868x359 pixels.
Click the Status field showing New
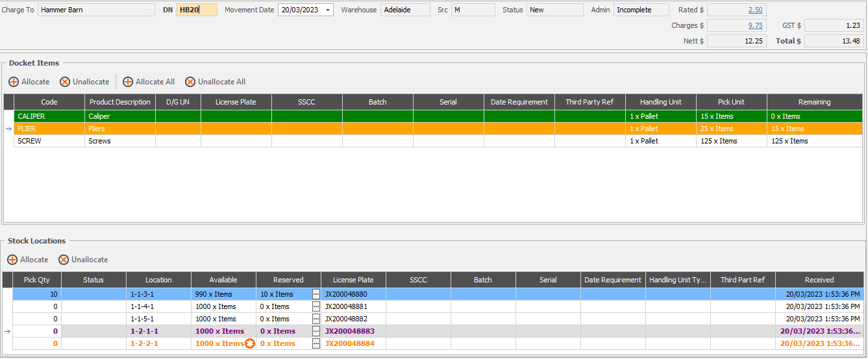tap(555, 10)
